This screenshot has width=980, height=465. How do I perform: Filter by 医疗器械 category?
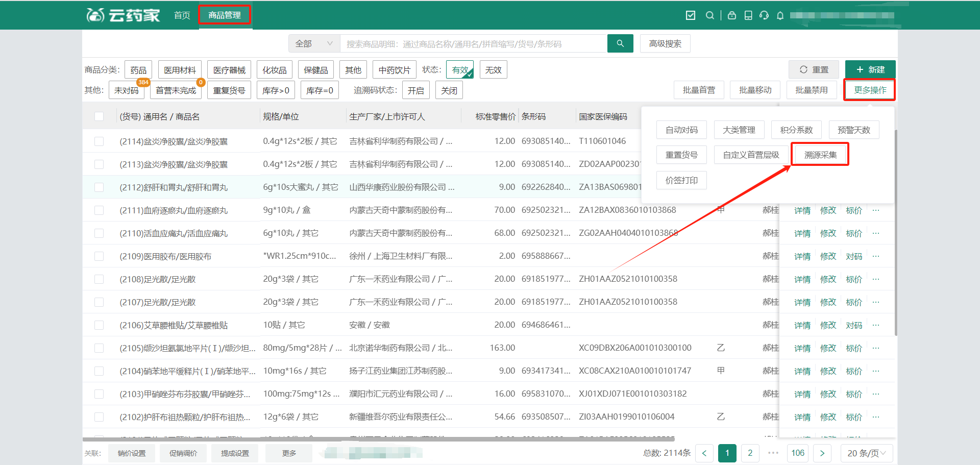point(229,70)
